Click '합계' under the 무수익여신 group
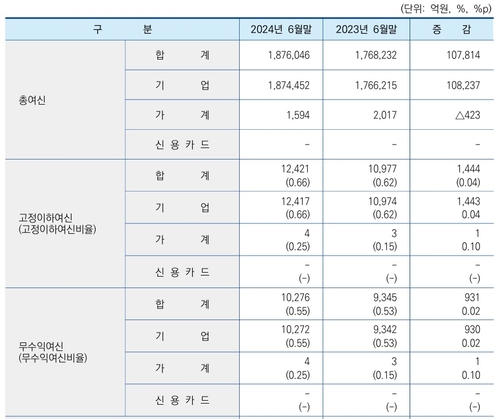The width and height of the screenshot is (500, 419). coord(182,304)
